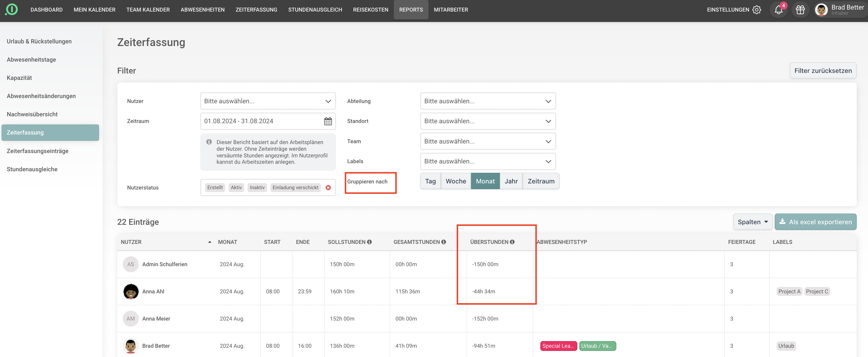Select the Reports tab
Viewport: 868px width, 357px height.
click(x=411, y=10)
